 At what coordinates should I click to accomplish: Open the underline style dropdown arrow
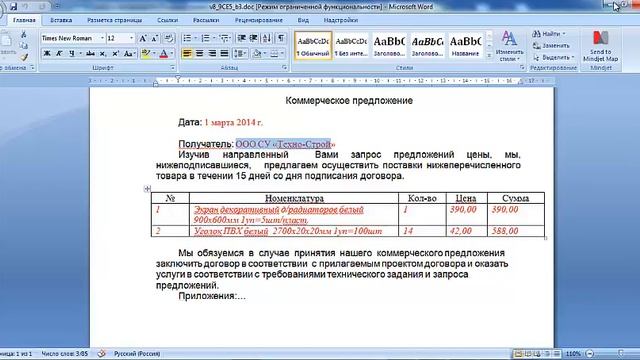tap(80, 53)
